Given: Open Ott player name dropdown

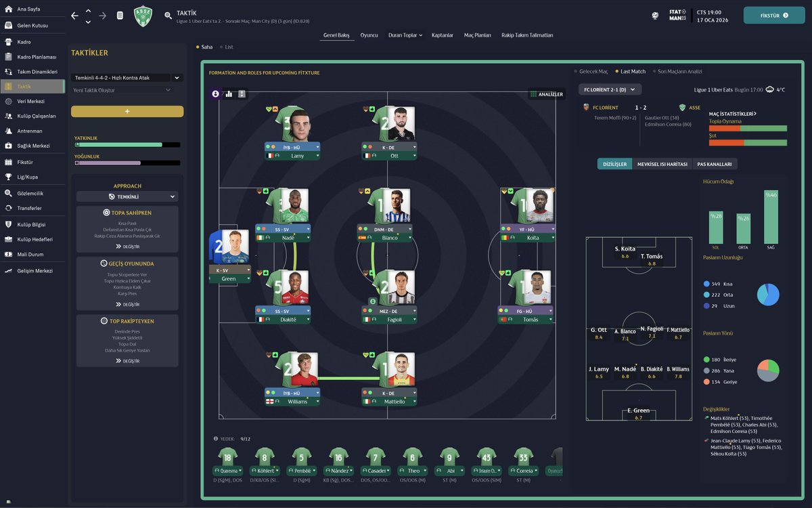Looking at the screenshot, I should coord(390,156).
